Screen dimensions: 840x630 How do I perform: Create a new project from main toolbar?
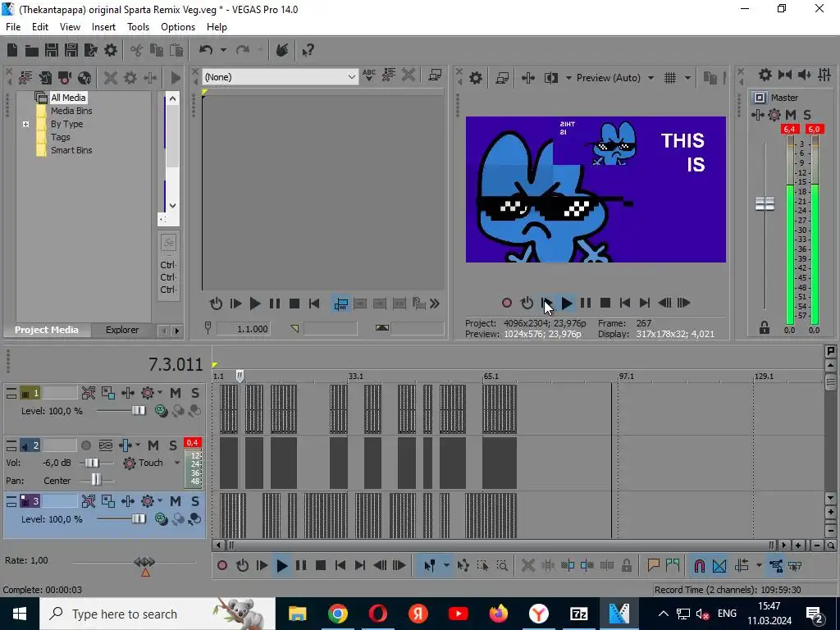(12, 50)
